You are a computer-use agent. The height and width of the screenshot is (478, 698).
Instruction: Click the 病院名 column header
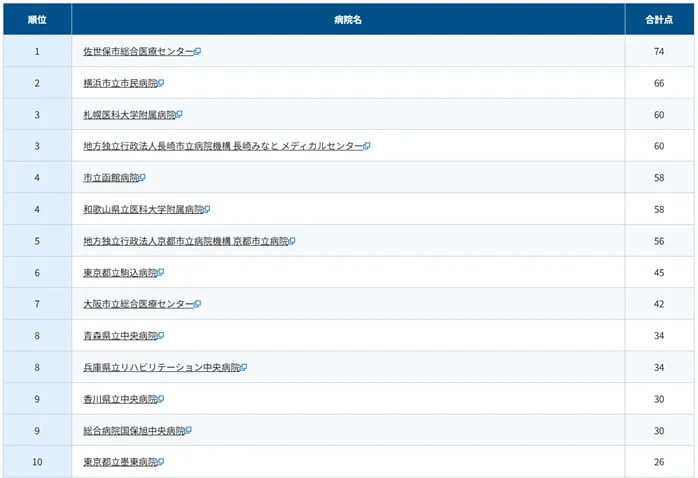347,19
